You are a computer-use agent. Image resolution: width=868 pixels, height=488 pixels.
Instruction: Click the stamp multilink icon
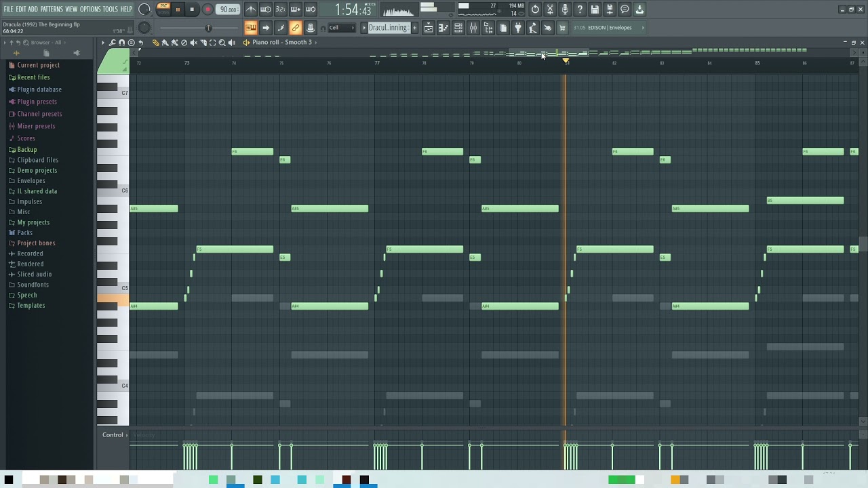(x=311, y=28)
